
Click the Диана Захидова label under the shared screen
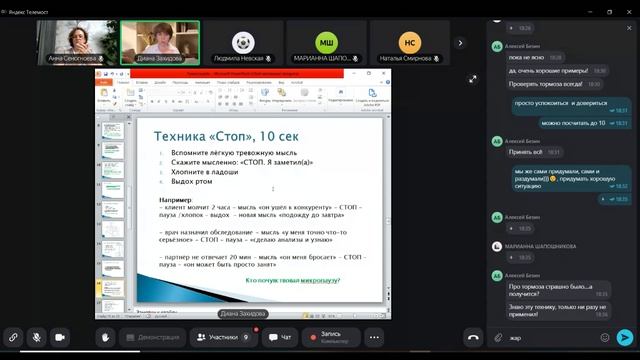[x=243, y=314]
